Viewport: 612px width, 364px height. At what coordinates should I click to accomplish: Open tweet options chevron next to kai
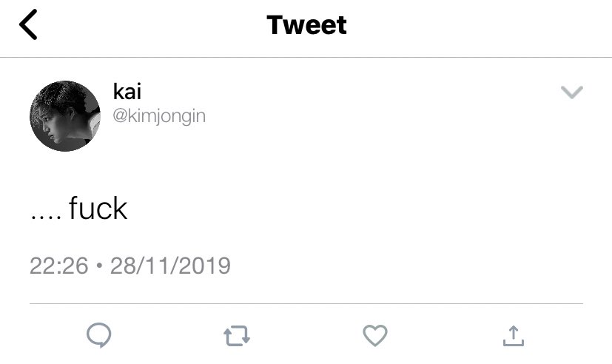(572, 92)
